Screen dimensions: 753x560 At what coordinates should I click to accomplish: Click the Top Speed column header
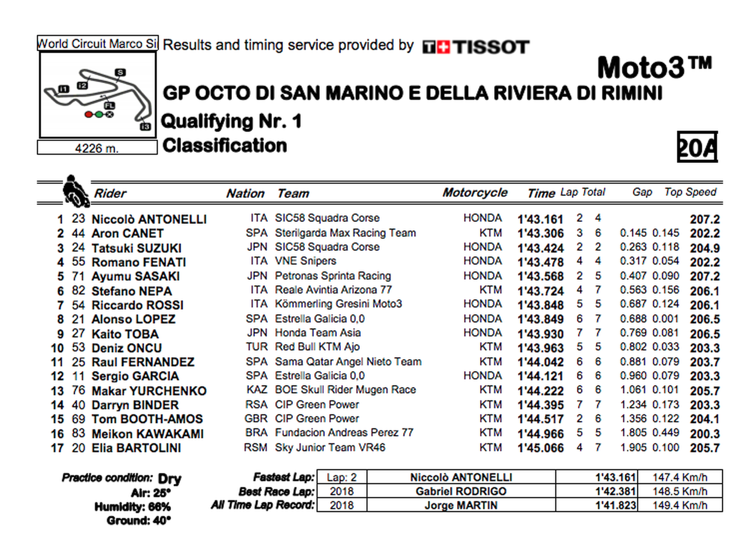[x=690, y=192]
